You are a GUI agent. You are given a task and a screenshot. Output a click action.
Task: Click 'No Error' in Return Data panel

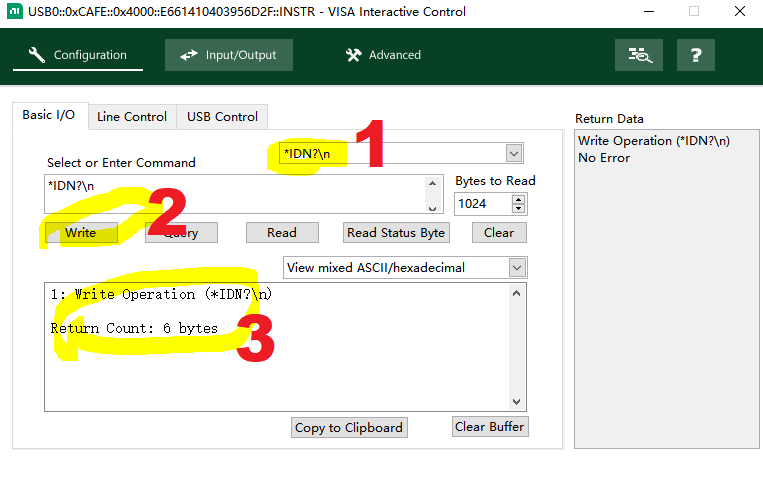[x=604, y=158]
